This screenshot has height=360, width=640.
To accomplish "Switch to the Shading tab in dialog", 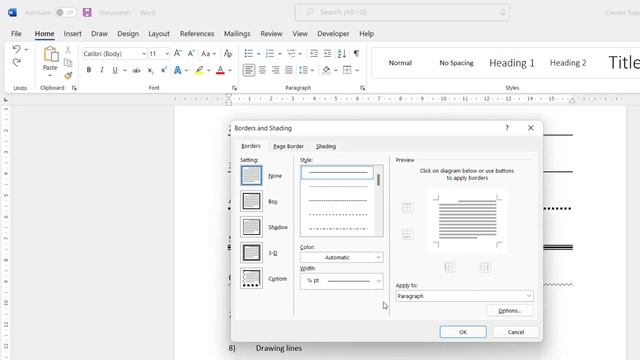I will (326, 146).
